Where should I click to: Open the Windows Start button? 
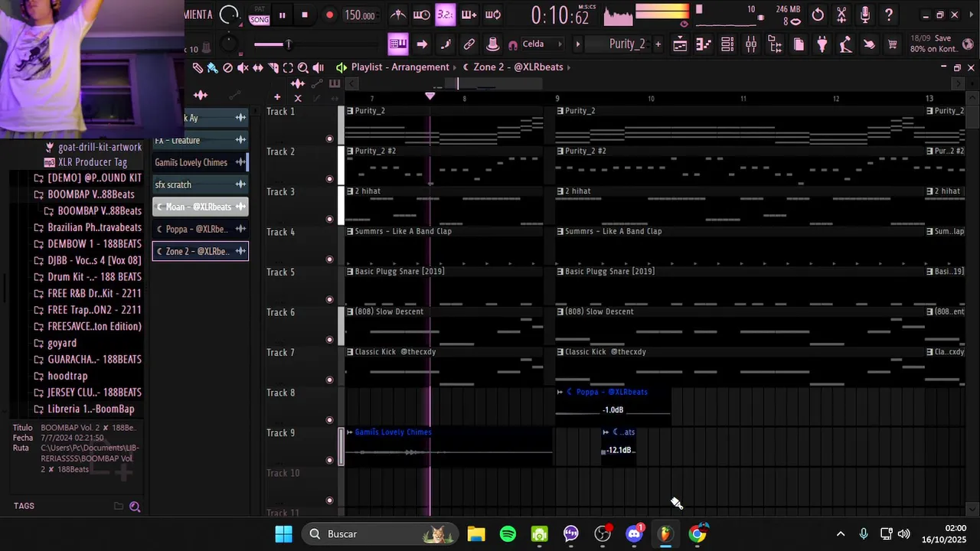tap(283, 534)
